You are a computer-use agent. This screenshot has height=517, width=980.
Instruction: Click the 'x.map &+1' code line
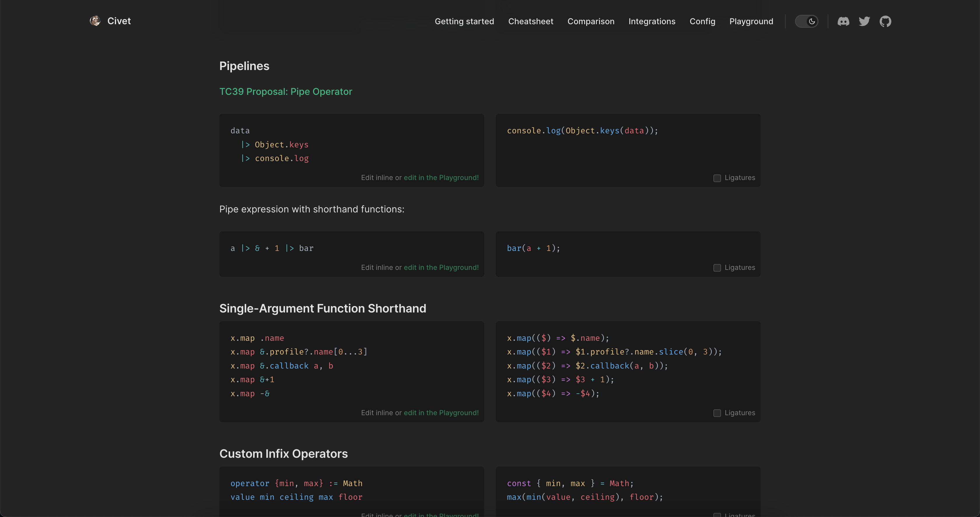click(x=252, y=380)
